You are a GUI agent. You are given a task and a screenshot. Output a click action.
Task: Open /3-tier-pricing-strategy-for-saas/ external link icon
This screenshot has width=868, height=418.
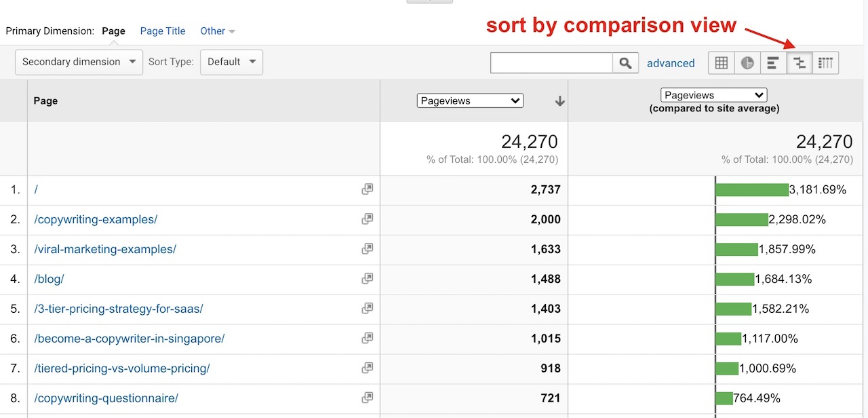[x=367, y=309]
